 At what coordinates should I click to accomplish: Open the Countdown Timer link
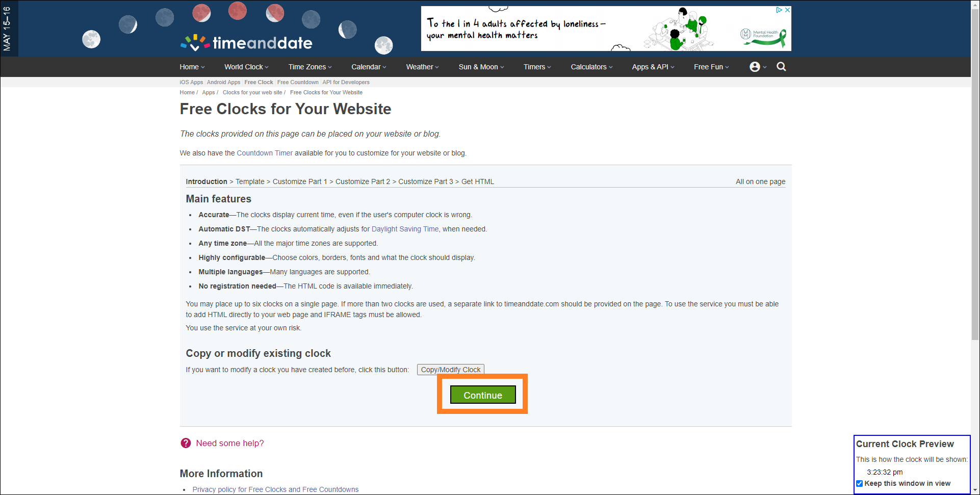pyautogui.click(x=265, y=153)
